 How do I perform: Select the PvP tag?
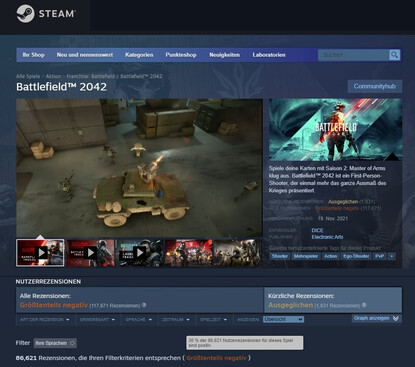point(380,256)
